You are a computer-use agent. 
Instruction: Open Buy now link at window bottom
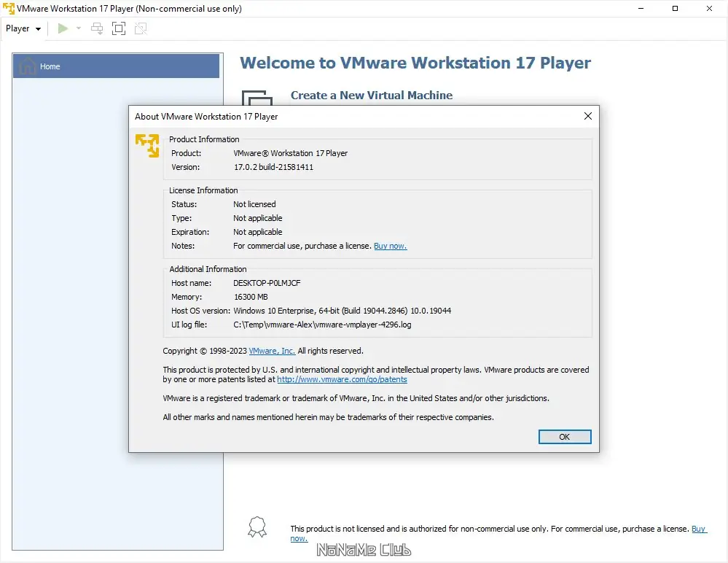699,529
